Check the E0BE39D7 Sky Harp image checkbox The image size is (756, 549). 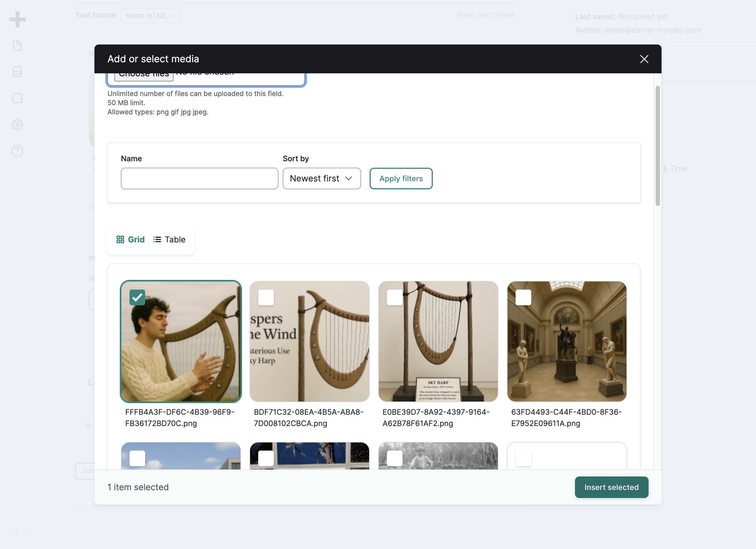395,297
